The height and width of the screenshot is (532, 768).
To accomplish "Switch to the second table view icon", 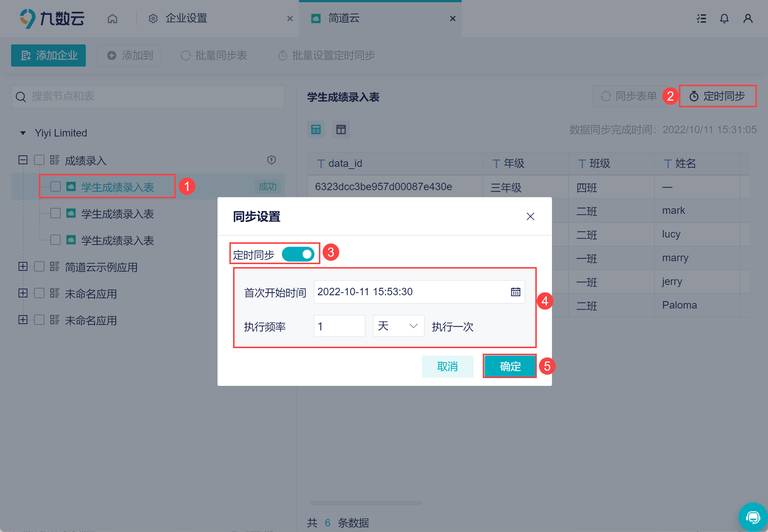I will click(x=341, y=129).
